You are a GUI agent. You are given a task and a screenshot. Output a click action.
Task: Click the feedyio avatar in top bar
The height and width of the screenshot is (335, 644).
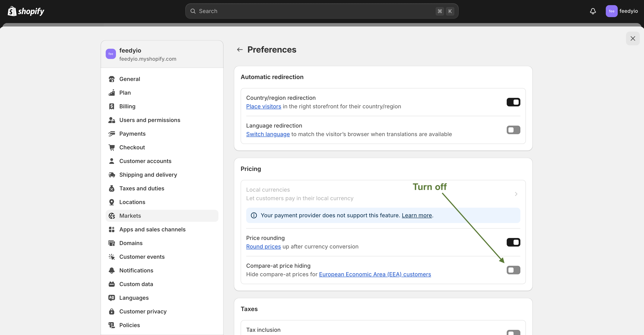(x=612, y=11)
